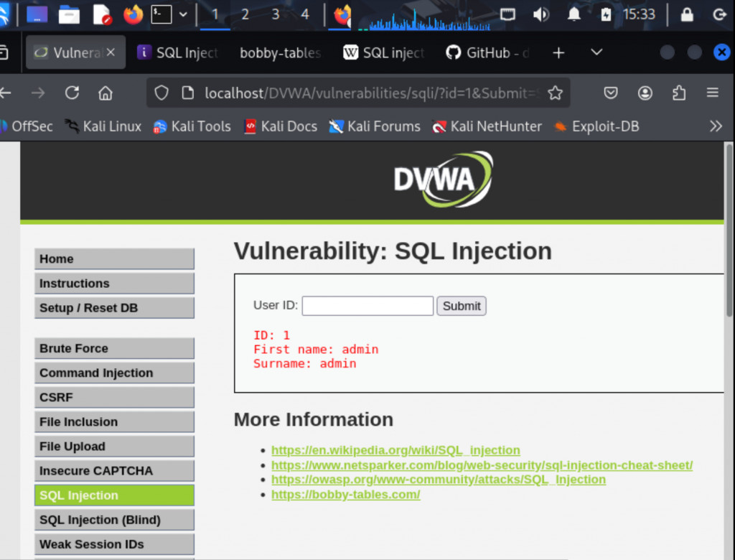Image resolution: width=735 pixels, height=560 pixels.
Task: Open the terminal emulator icon
Action: click(161, 14)
